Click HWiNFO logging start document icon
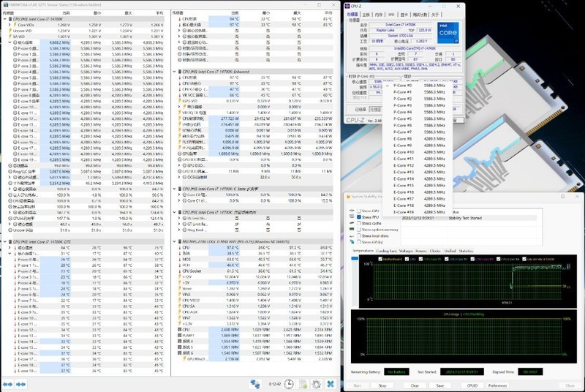 click(x=303, y=384)
